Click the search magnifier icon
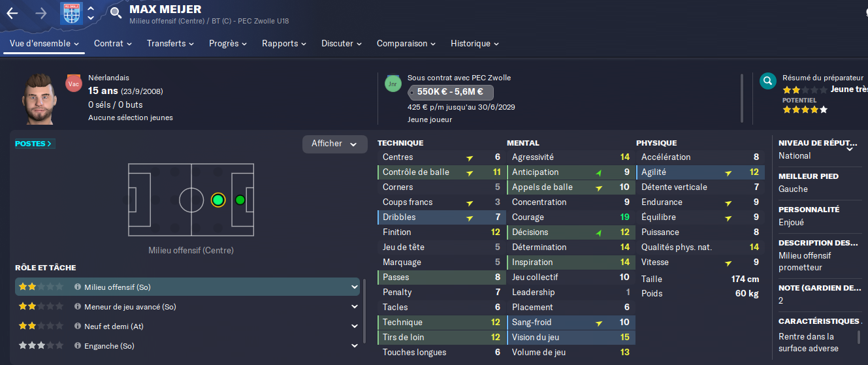This screenshot has width=868, height=365. pyautogui.click(x=116, y=12)
